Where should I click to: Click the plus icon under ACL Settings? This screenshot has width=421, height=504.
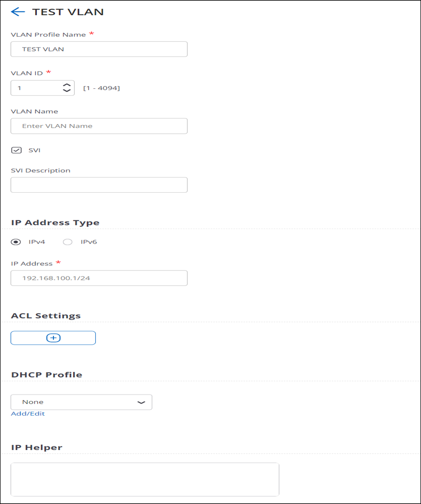[x=53, y=338]
